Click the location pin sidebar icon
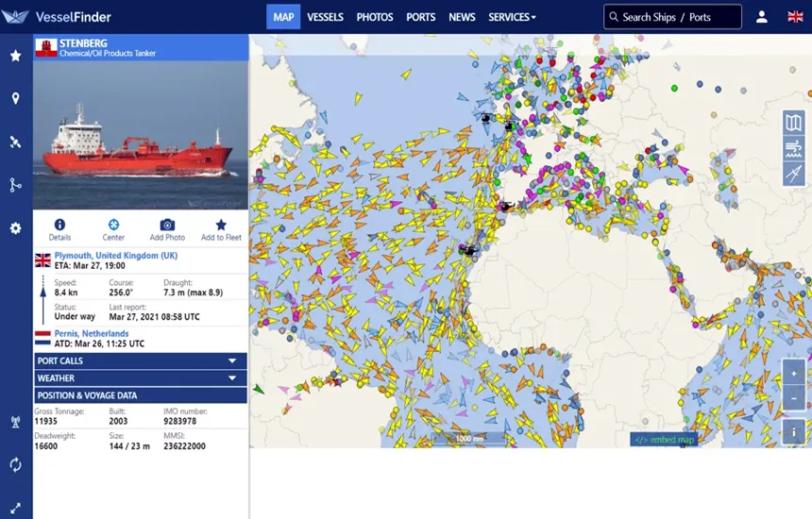The height and width of the screenshot is (519, 812). pos(15,99)
